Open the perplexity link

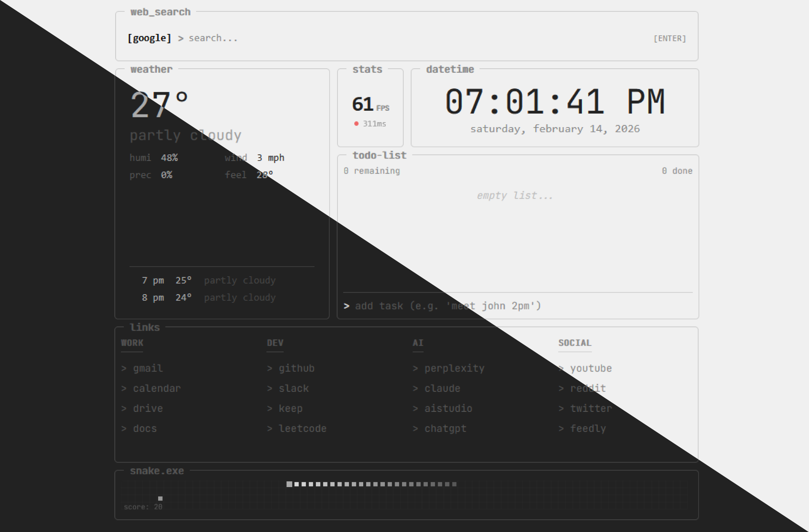[x=454, y=368]
